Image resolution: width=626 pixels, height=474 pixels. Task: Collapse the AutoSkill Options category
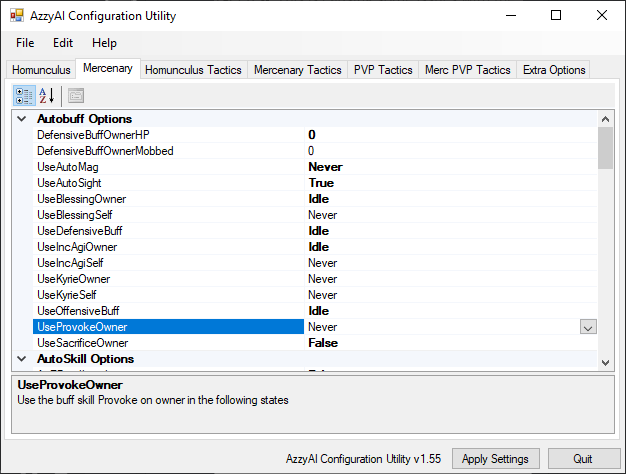(x=22, y=359)
